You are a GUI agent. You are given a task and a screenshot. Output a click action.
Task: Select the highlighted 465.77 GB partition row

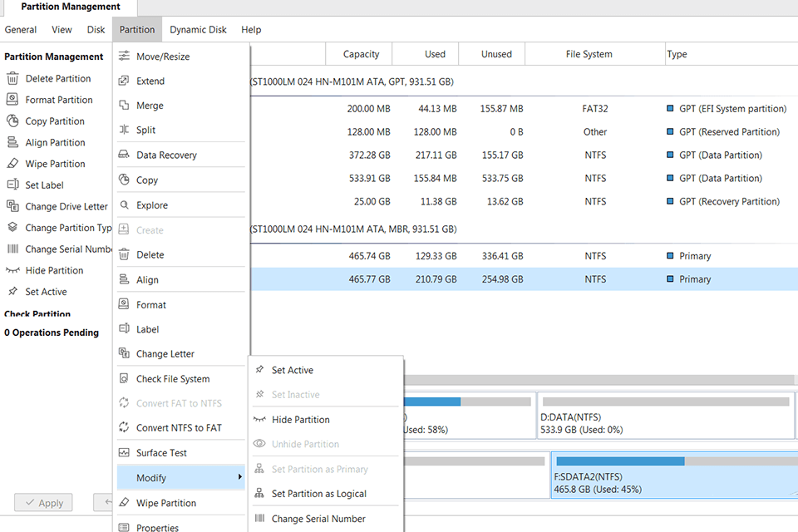pyautogui.click(x=499, y=278)
